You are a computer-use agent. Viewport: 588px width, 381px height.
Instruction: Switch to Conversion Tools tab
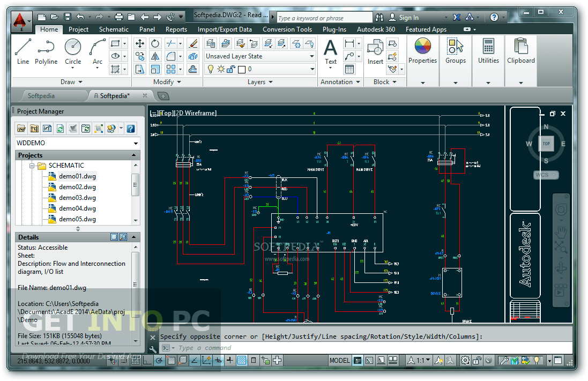(x=287, y=29)
